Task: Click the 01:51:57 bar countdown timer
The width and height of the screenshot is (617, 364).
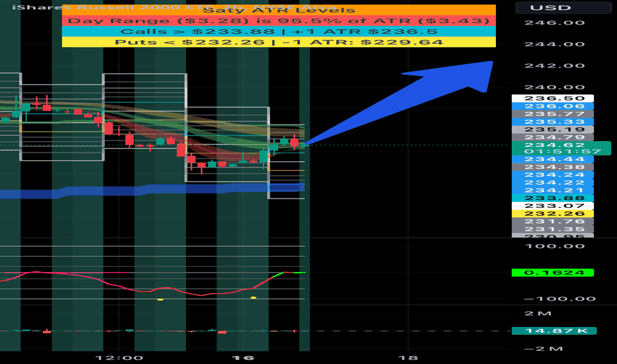Action: coord(561,152)
